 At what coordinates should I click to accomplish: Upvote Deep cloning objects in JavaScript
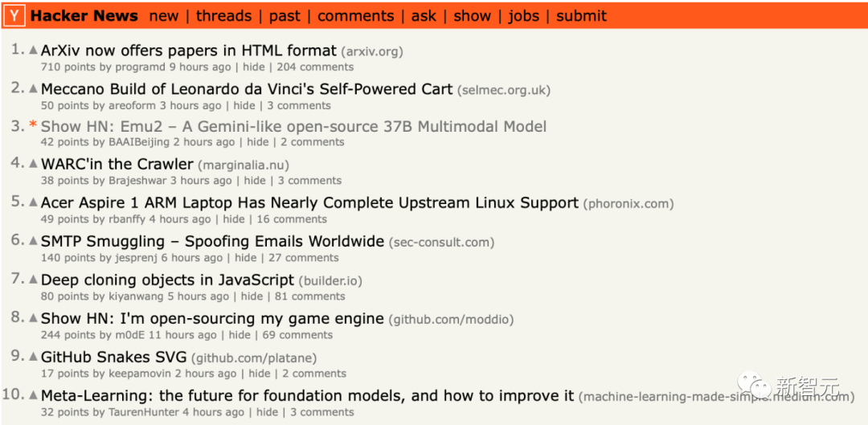tap(34, 279)
